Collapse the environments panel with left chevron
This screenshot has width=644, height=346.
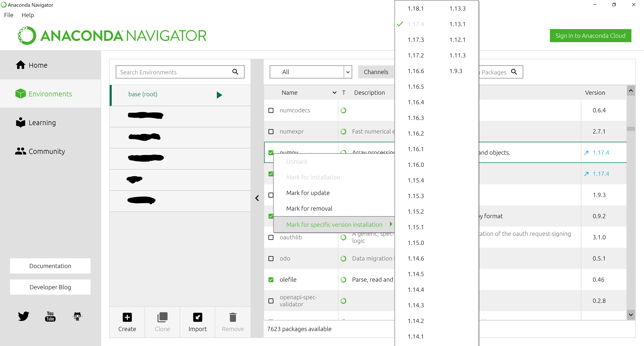coord(257,198)
